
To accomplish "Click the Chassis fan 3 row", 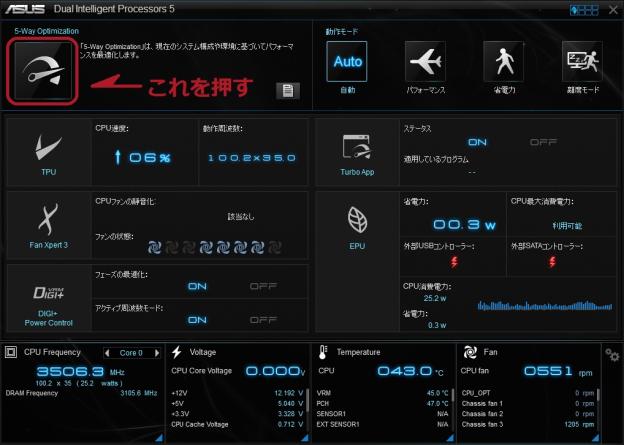I will (x=528, y=424).
